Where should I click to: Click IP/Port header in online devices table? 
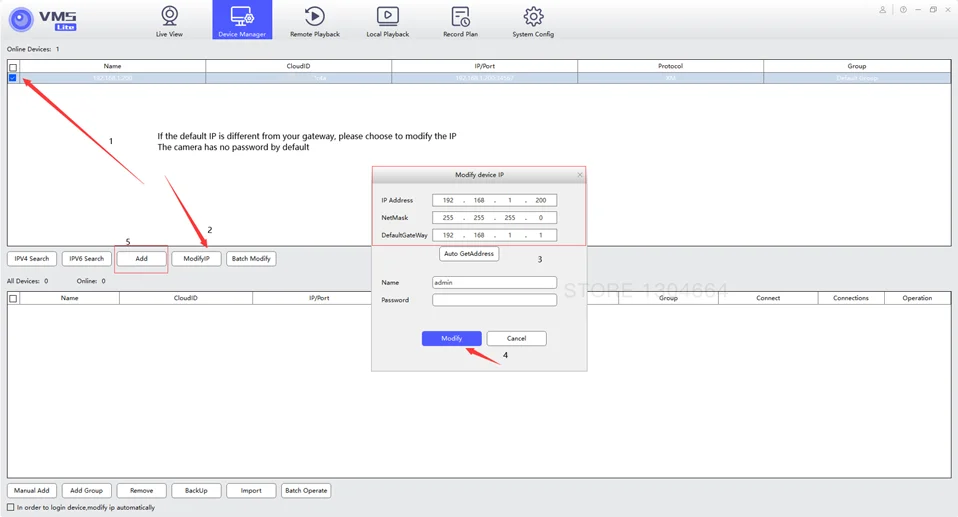click(484, 66)
